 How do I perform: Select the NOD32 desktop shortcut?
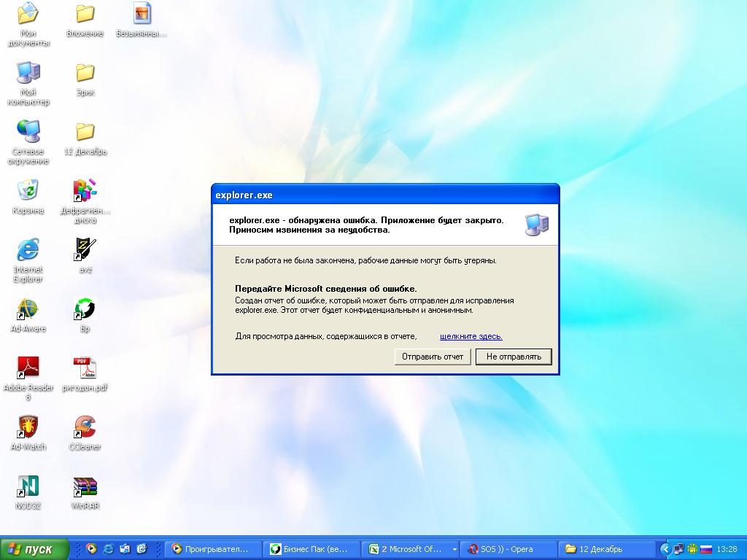(x=28, y=486)
